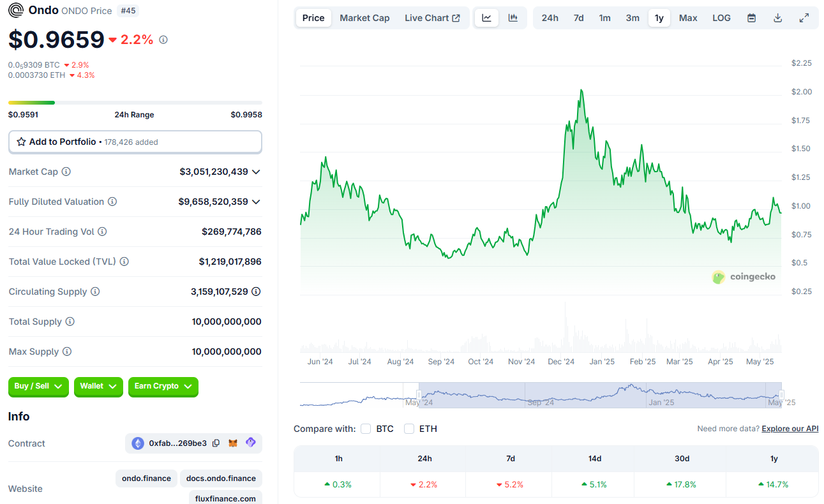Set chart range to 3m
This screenshot has height=504, width=824.
click(633, 18)
